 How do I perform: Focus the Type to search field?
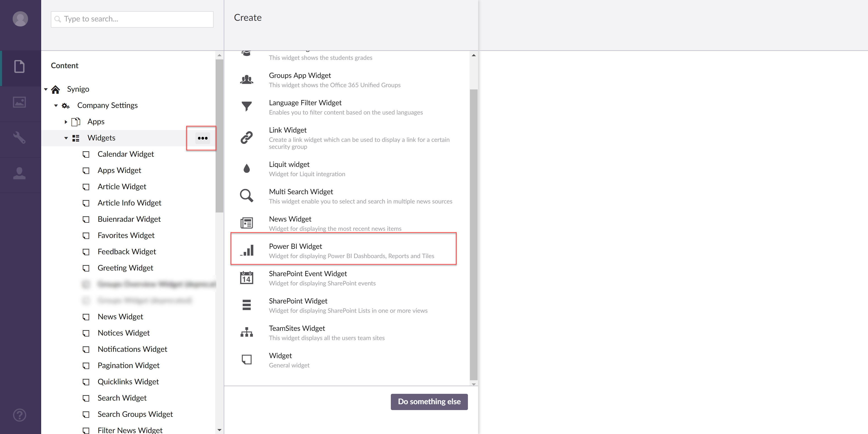(x=132, y=19)
